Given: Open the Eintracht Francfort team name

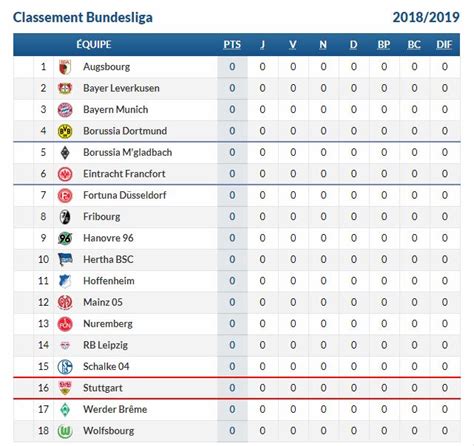Looking at the screenshot, I should point(124,174).
